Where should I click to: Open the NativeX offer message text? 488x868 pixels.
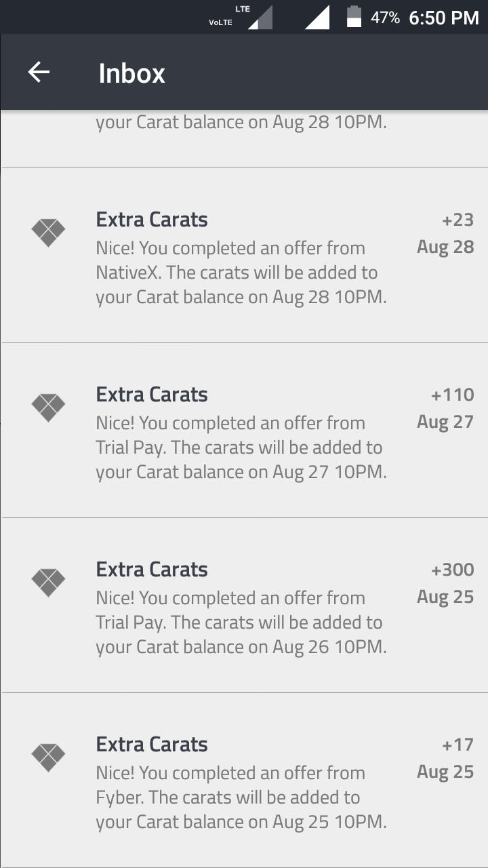point(241,273)
